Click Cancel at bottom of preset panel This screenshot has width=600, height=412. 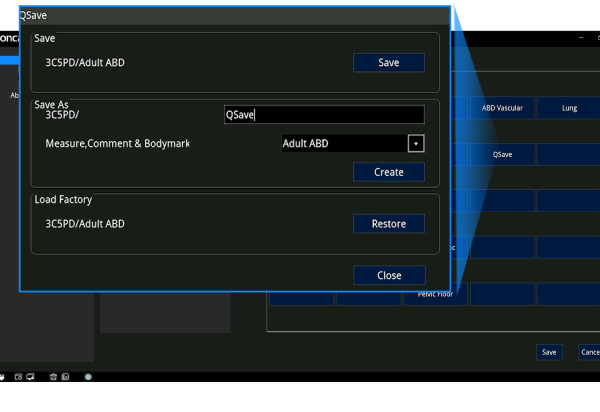590,352
